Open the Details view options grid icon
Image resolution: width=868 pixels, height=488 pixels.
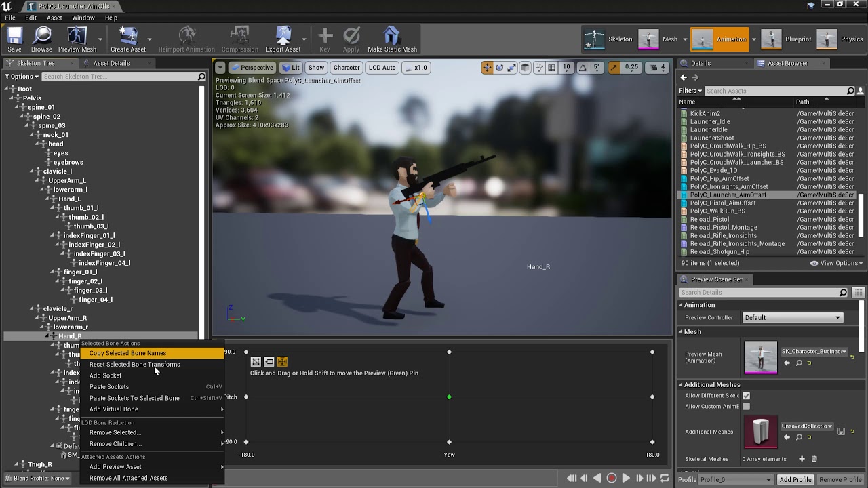pyautogui.click(x=859, y=292)
